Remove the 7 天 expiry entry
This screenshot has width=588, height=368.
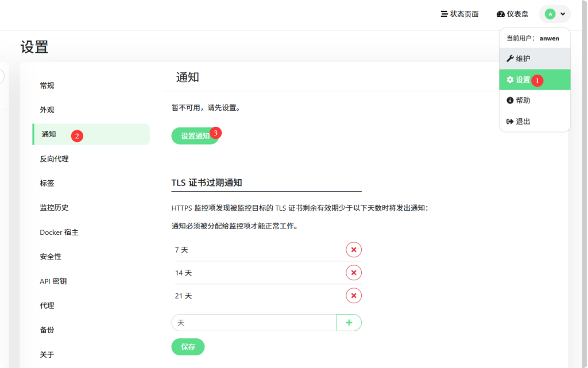pos(354,250)
